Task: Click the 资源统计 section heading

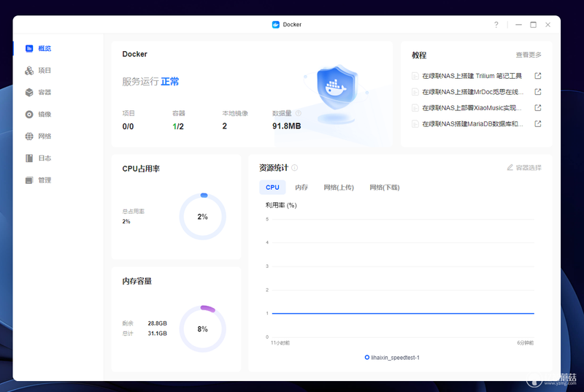Action: (x=274, y=168)
